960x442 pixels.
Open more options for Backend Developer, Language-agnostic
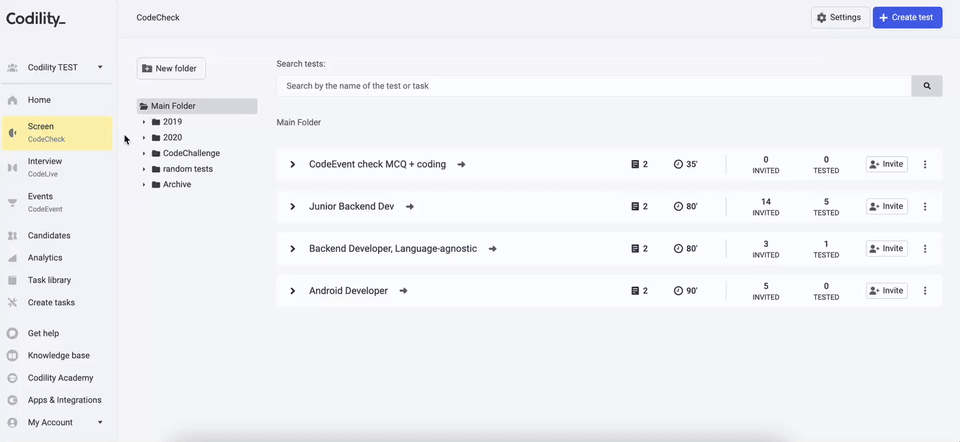[x=925, y=249]
